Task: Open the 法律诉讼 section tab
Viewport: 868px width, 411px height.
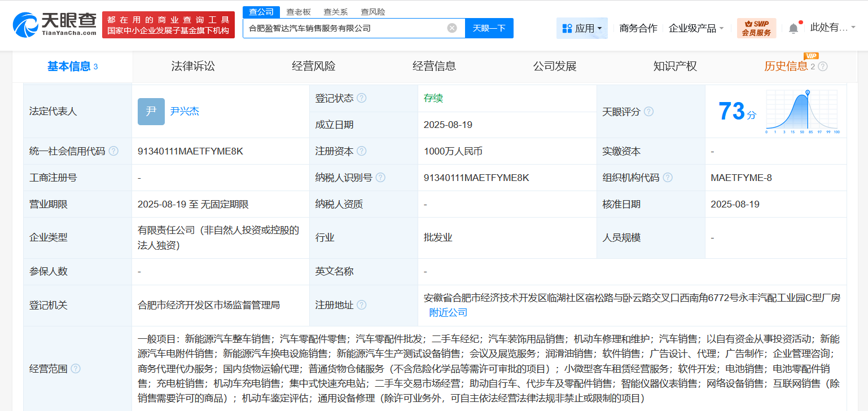Action: point(192,66)
